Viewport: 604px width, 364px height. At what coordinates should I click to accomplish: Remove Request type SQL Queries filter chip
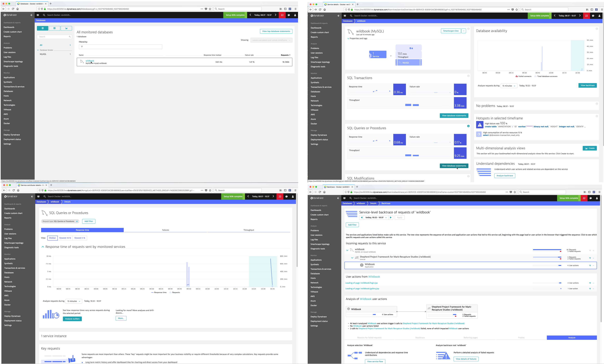[77, 221]
